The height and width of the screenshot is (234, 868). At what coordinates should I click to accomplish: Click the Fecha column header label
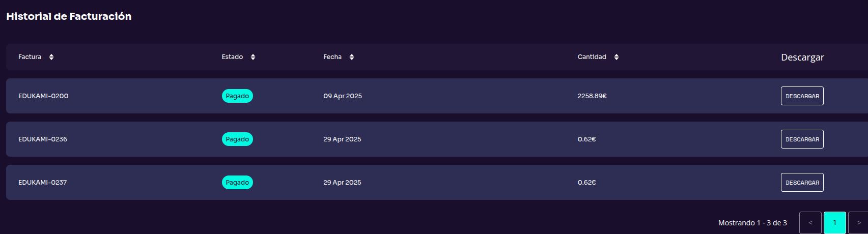pos(332,57)
